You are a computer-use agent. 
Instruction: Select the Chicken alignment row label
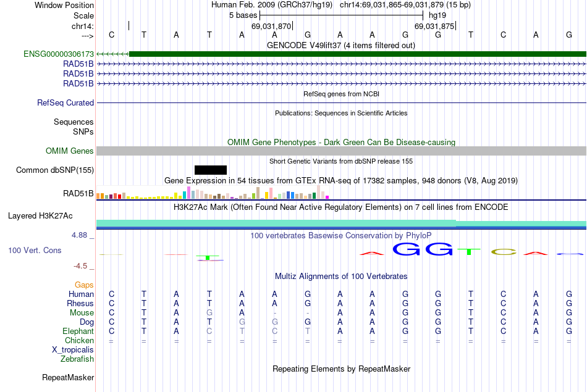tap(79, 340)
